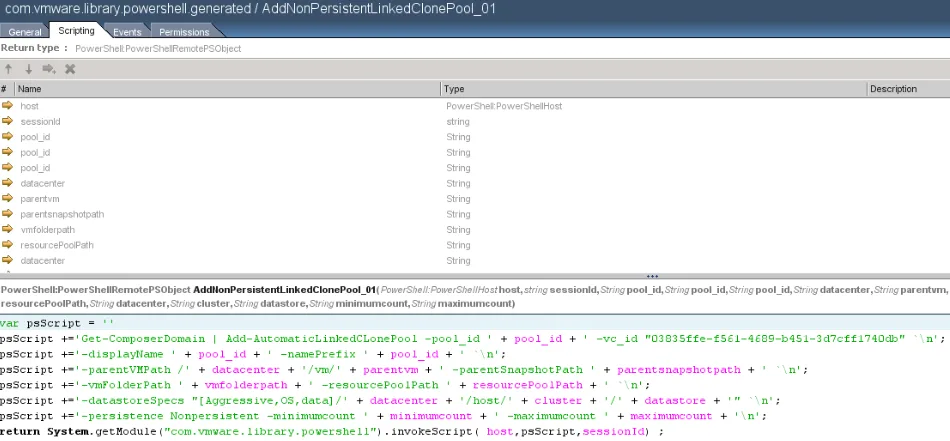Click the move parameter down arrow
950x441 pixels.
(x=28, y=69)
